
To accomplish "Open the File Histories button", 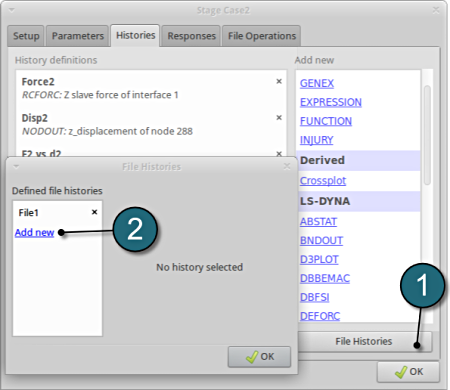I will [364, 341].
